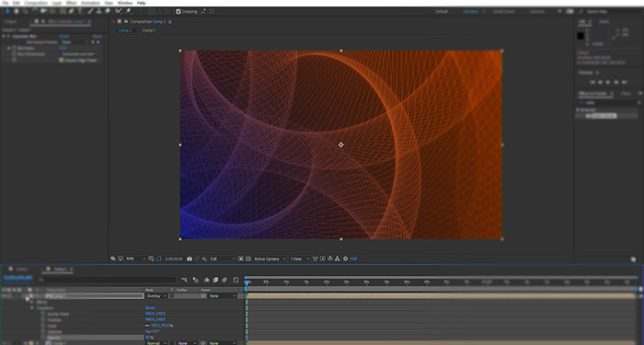Screen dimensions: 644x345
Task: Select the Type tool
Action: click(x=80, y=11)
